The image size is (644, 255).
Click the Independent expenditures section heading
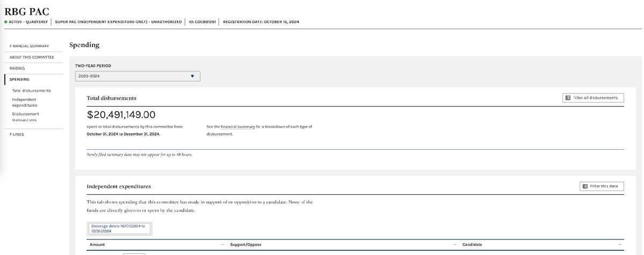119,186
